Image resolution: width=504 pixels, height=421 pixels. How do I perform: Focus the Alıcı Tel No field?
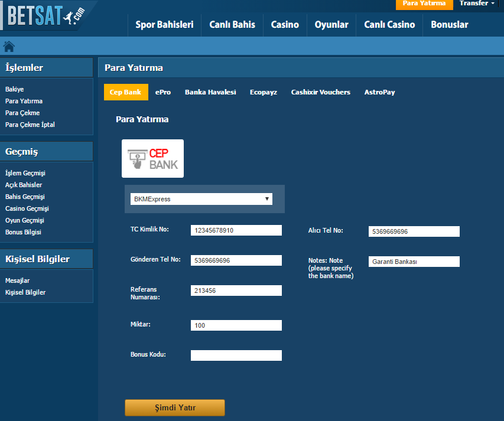pos(414,231)
